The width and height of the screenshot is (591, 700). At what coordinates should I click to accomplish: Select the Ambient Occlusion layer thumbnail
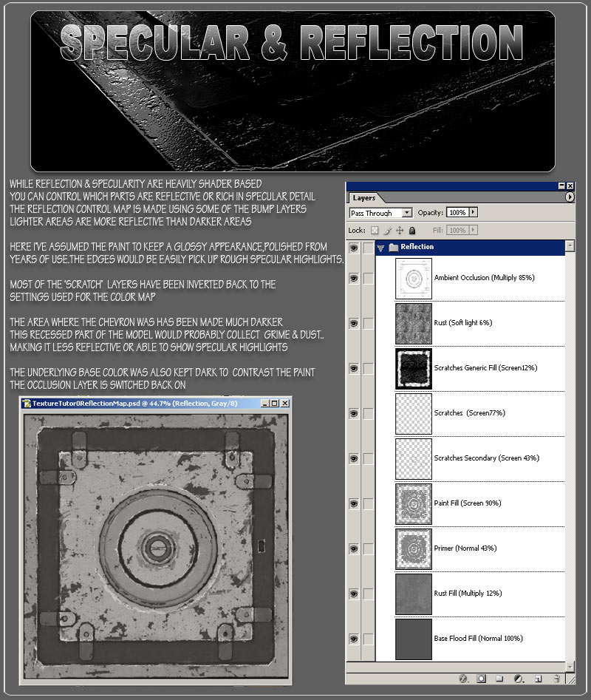click(x=414, y=278)
